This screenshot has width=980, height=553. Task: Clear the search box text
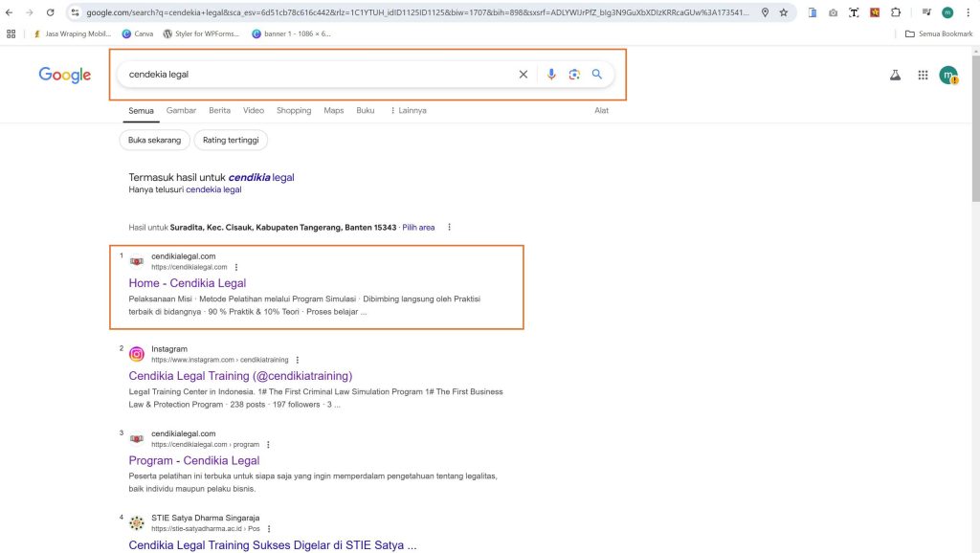coord(523,75)
